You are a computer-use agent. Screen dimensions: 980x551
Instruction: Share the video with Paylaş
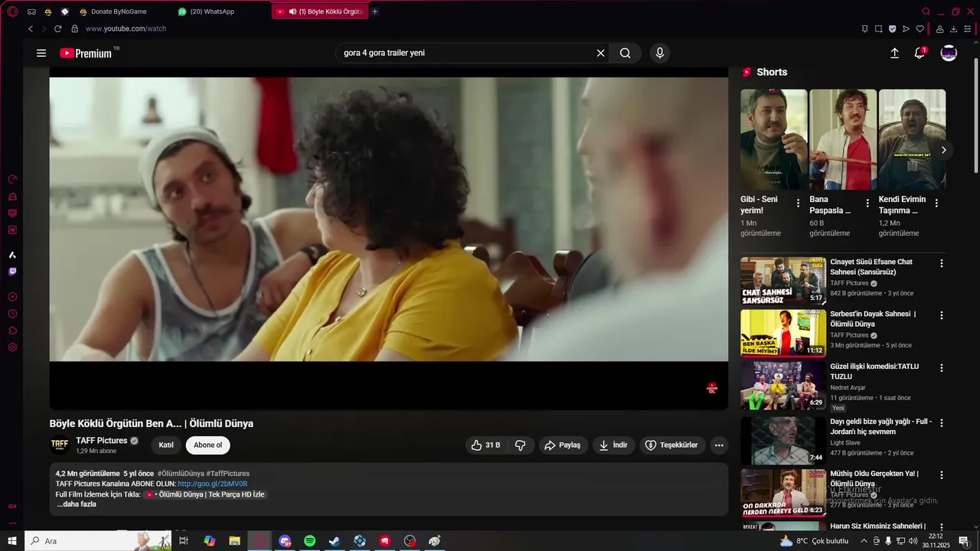tap(562, 445)
